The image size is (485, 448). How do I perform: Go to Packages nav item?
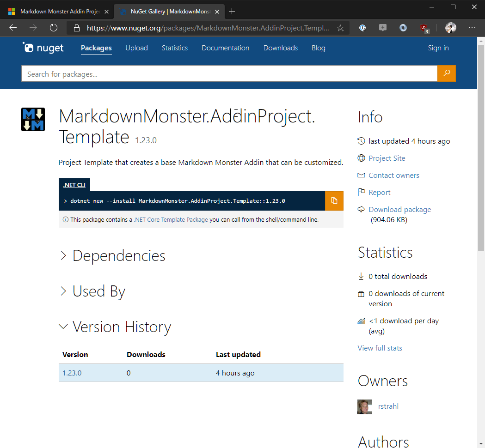pyautogui.click(x=96, y=48)
